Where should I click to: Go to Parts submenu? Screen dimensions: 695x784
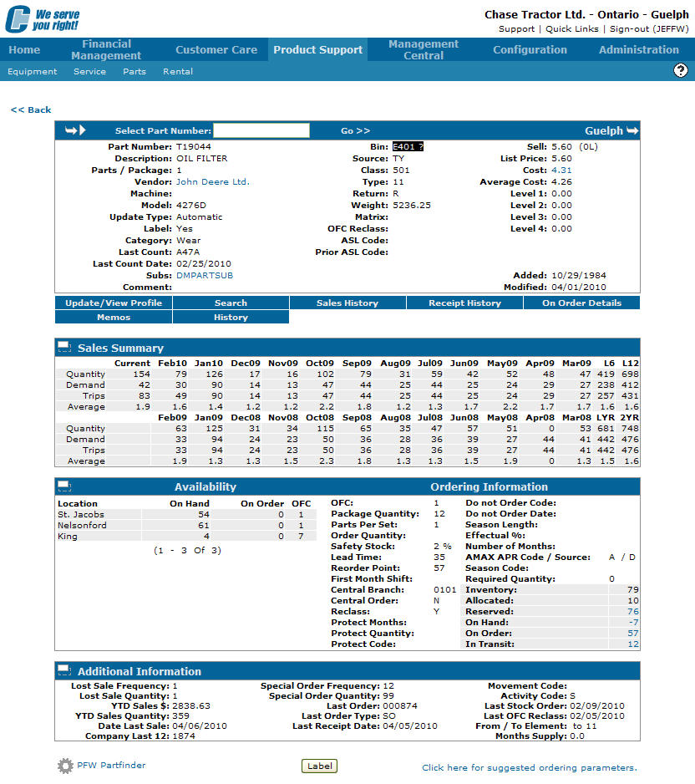134,72
